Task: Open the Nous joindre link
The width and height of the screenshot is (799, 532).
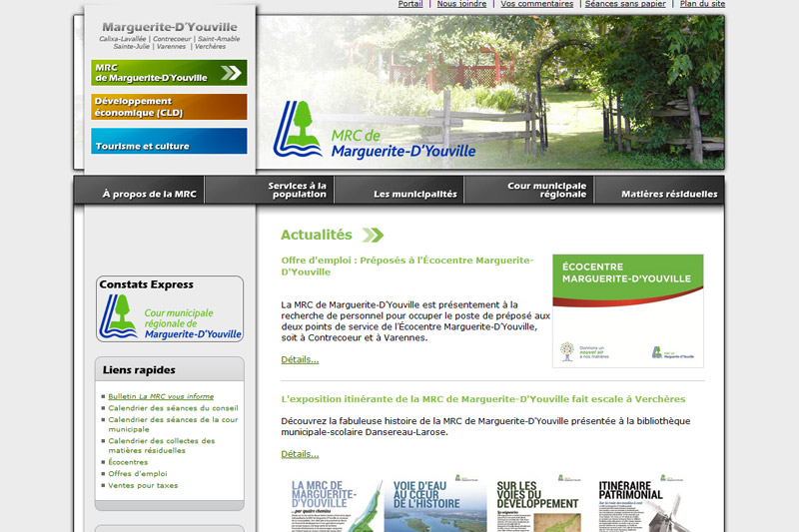Action: click(x=461, y=4)
